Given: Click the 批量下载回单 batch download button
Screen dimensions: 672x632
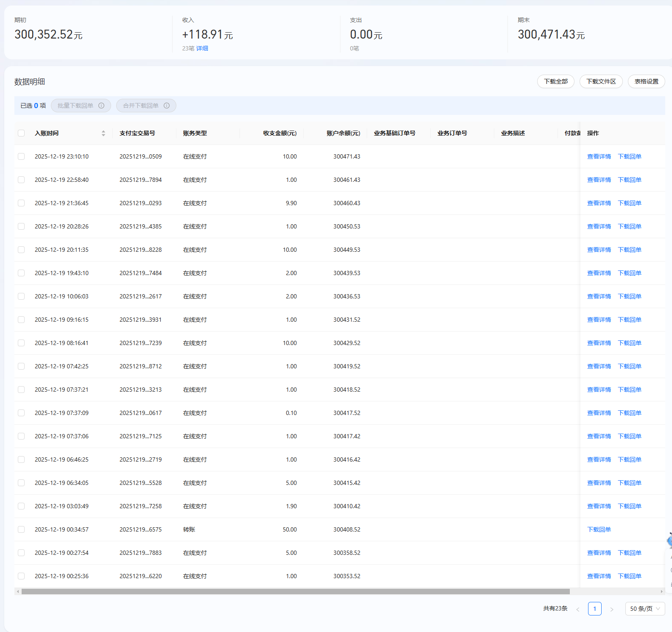Looking at the screenshot, I should [75, 106].
